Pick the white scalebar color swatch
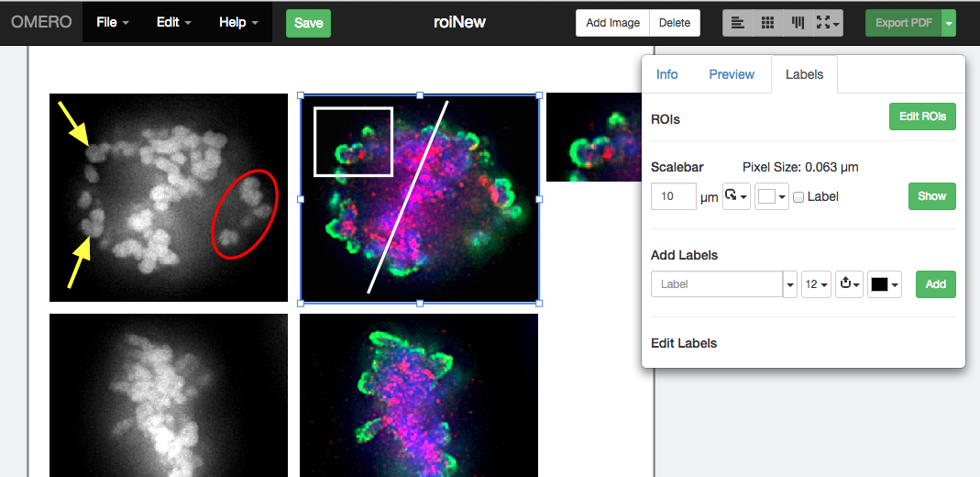 point(771,196)
